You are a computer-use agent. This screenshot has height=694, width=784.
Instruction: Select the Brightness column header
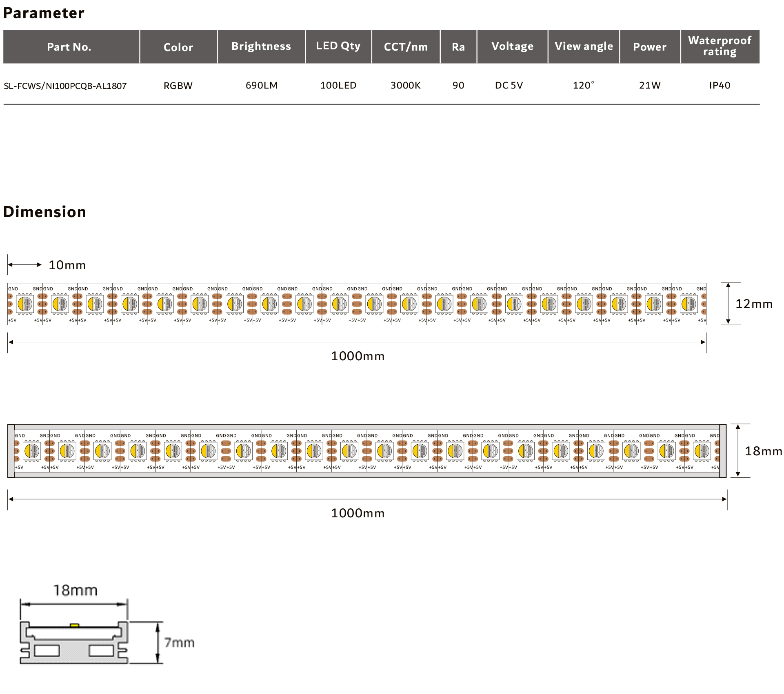point(261,46)
